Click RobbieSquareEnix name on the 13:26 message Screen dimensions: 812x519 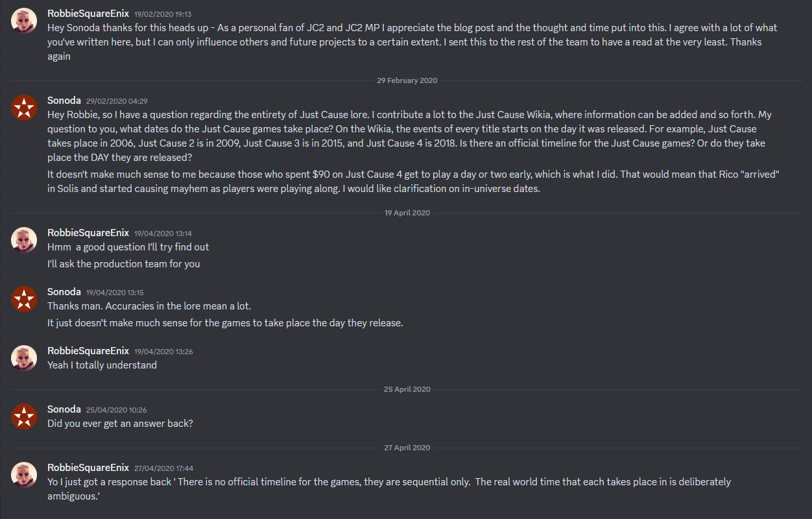(88, 350)
